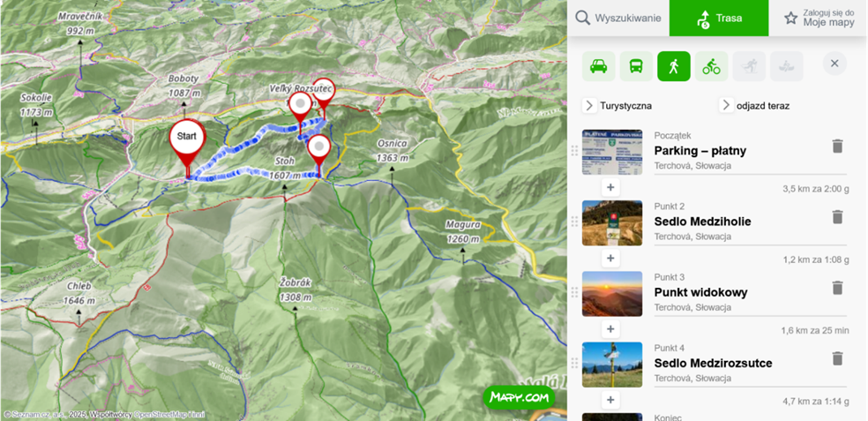Switch to bicycle route mode
868x421 pixels.
(711, 66)
